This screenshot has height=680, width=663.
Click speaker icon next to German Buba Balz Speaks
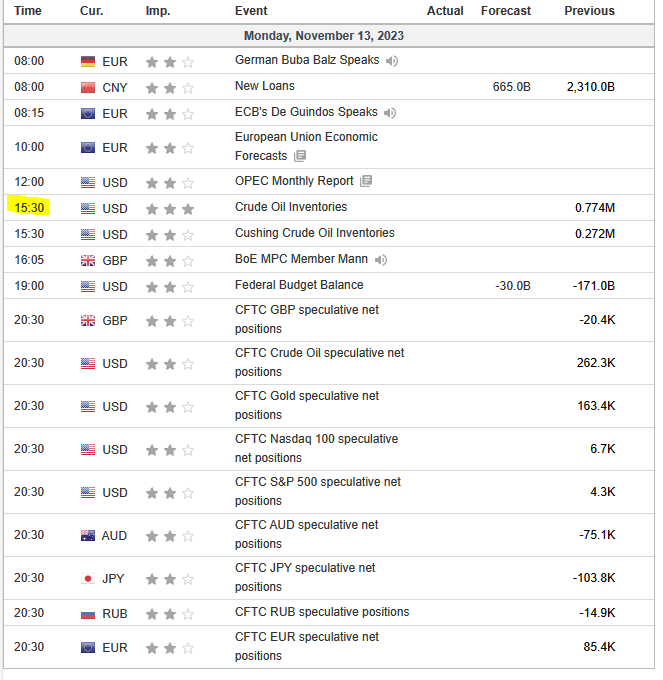(392, 61)
